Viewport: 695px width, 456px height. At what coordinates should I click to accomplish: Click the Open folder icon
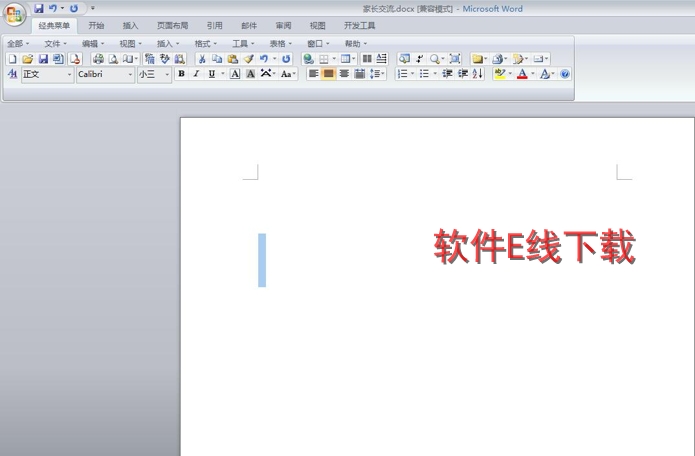28,59
